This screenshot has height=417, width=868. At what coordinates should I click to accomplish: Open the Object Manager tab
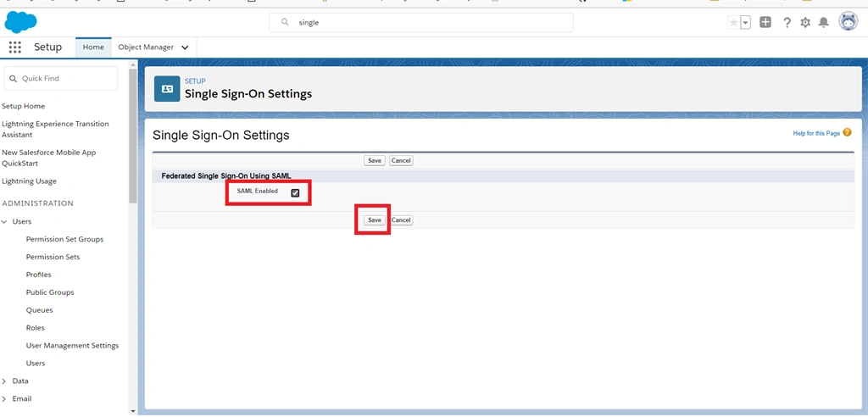146,47
